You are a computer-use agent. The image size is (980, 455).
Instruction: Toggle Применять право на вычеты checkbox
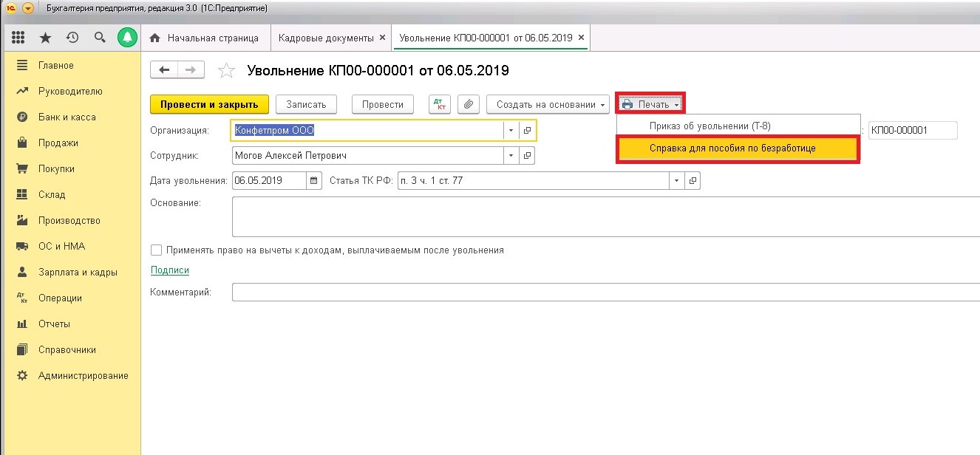156,250
